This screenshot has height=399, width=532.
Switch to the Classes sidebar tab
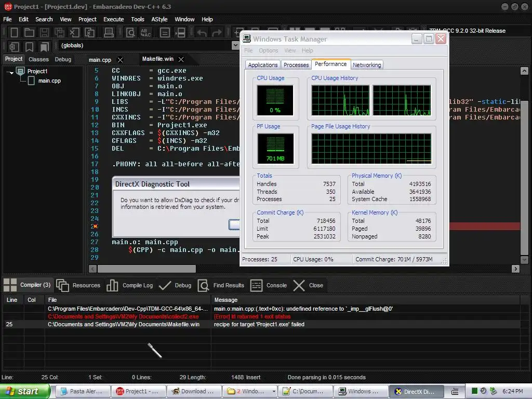coord(38,59)
